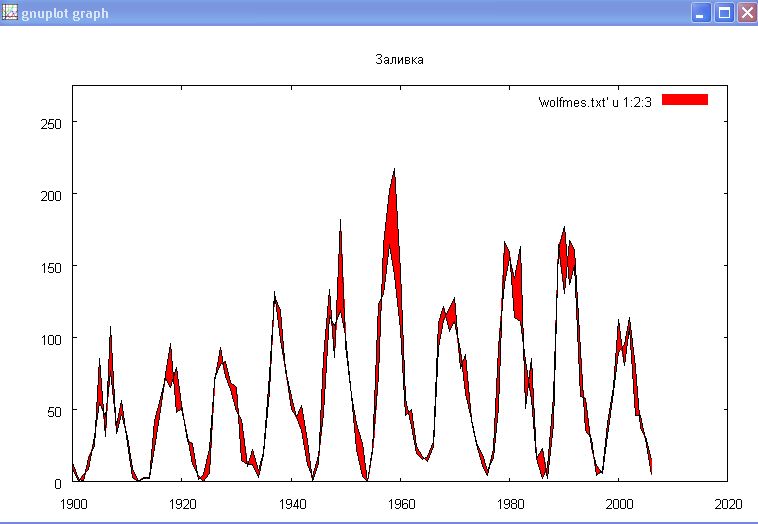This screenshot has height=524, width=758.
Task: Click the gnuplot window title bar icon
Action: click(10, 13)
